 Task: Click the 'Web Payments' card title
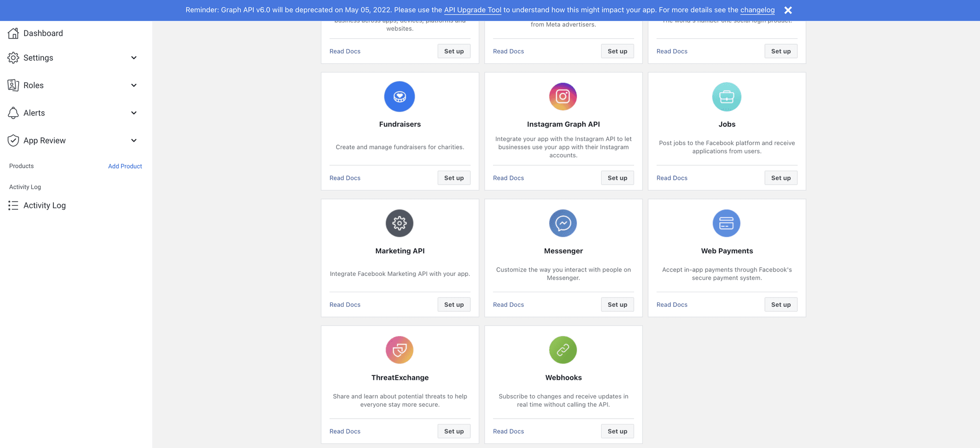point(727,250)
